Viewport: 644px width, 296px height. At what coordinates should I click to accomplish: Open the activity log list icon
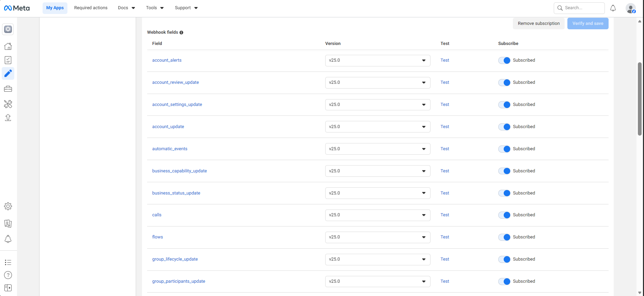click(x=8, y=262)
